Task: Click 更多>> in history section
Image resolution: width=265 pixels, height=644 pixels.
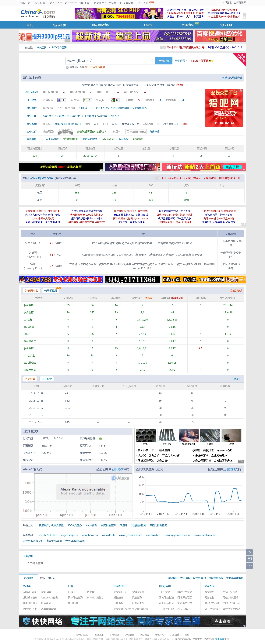Action: [238, 379]
